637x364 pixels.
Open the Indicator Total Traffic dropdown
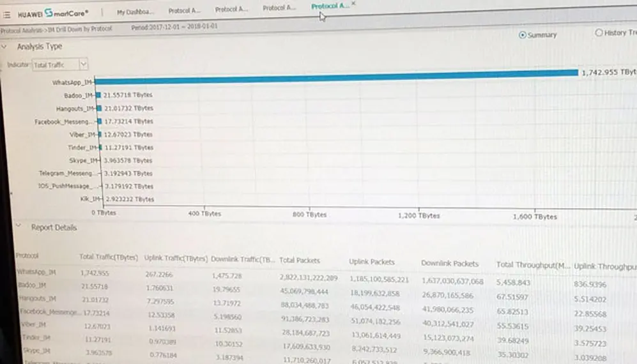click(60, 64)
